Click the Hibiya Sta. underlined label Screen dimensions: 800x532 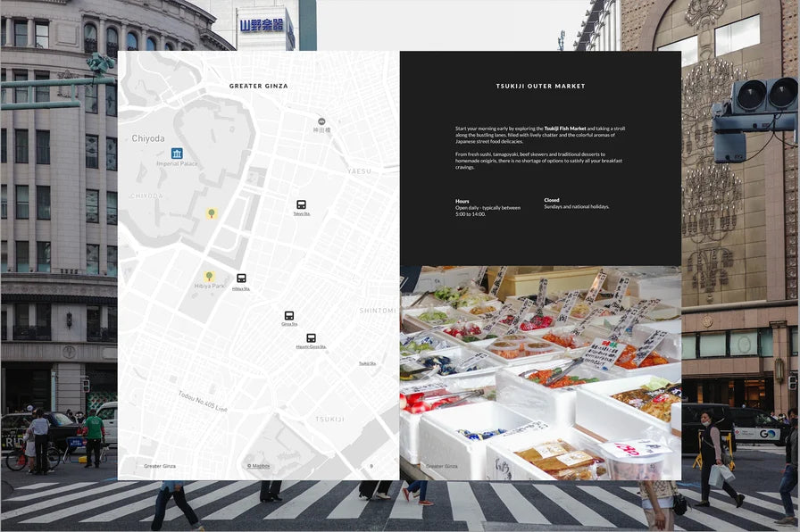pos(241,289)
